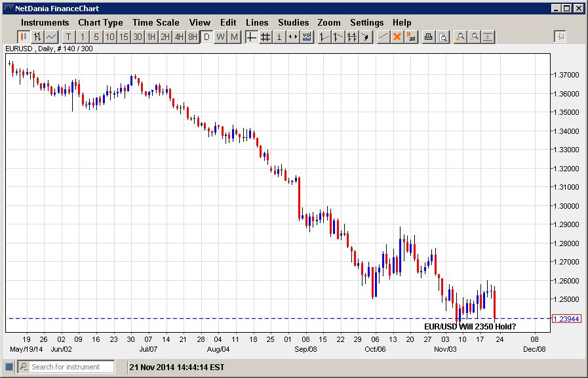Select Daily (D) time scale button
588x378 pixels.
coord(206,37)
